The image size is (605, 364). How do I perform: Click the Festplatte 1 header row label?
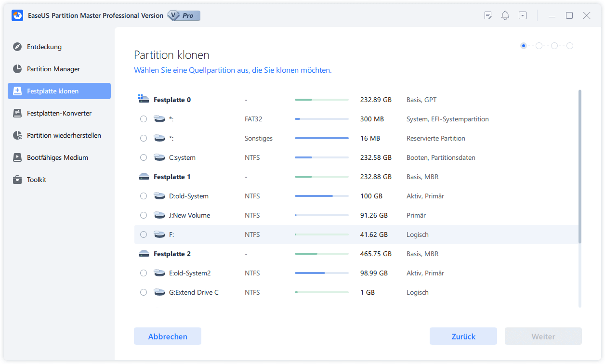point(172,177)
